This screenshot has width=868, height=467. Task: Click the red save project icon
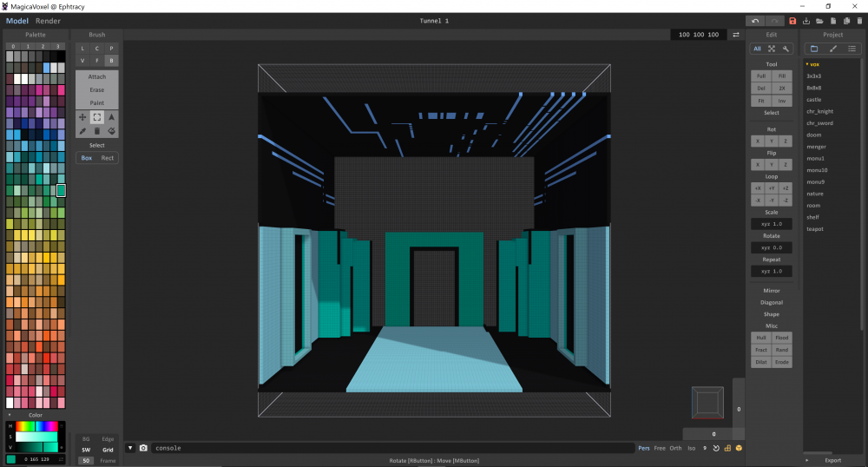tap(792, 21)
